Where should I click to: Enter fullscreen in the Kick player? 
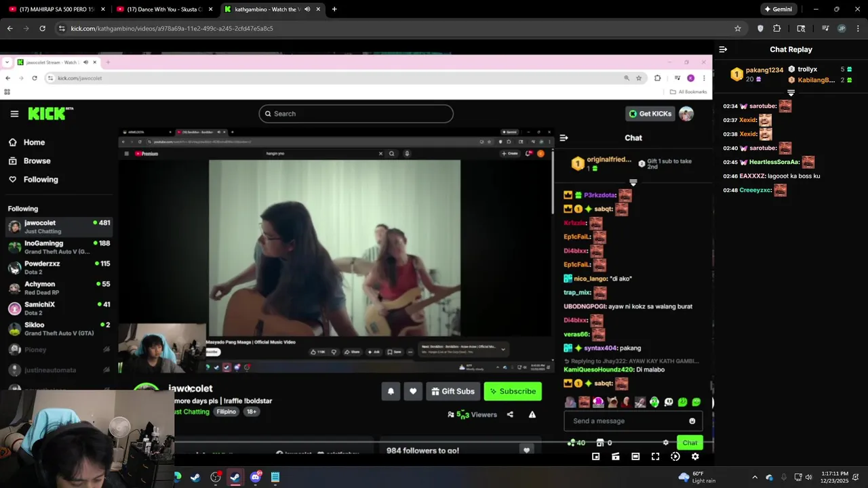click(655, 457)
